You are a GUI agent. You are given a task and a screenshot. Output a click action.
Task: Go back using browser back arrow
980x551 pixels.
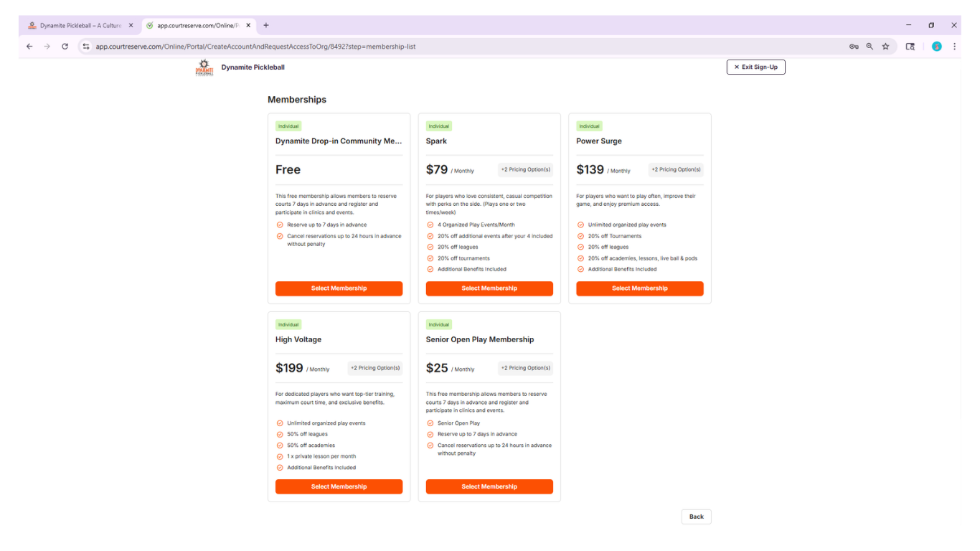pyautogui.click(x=29, y=47)
